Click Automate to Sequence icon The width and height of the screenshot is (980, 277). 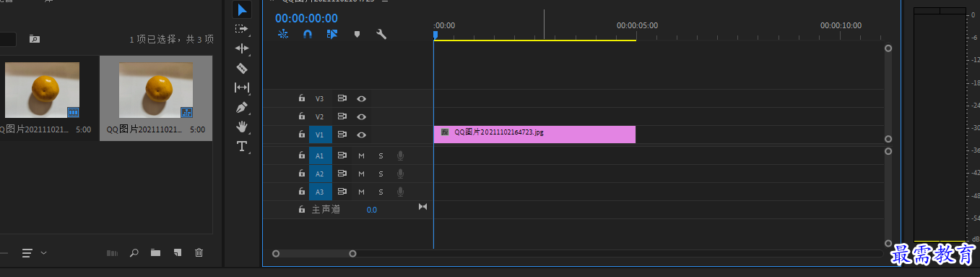point(112,253)
